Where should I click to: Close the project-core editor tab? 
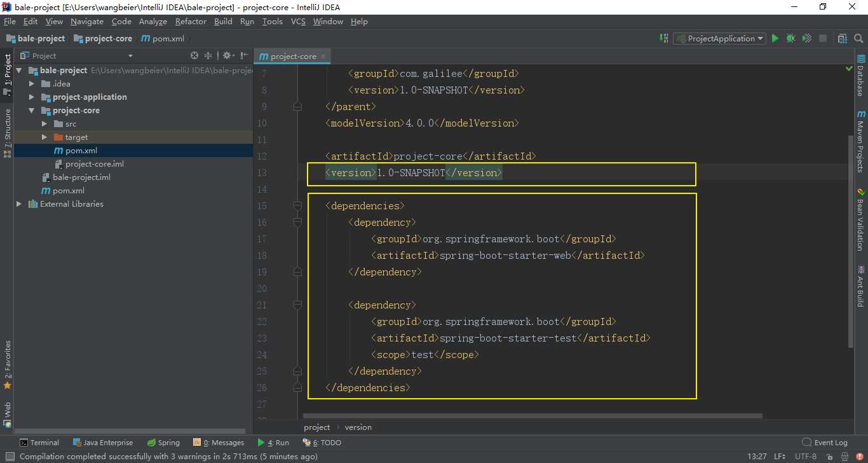click(323, 56)
